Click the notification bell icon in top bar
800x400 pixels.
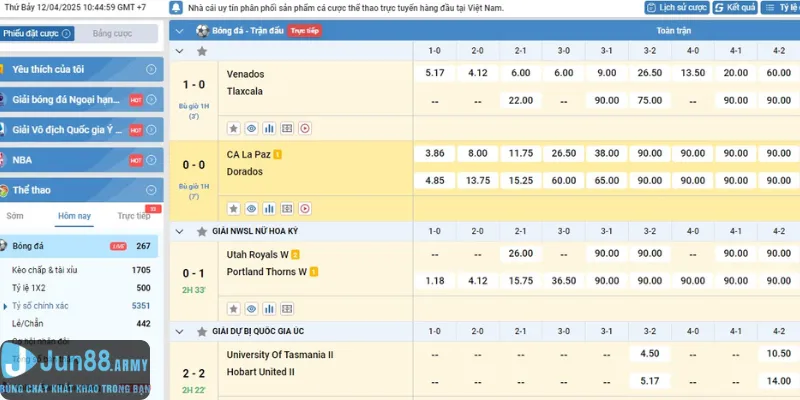(179, 8)
